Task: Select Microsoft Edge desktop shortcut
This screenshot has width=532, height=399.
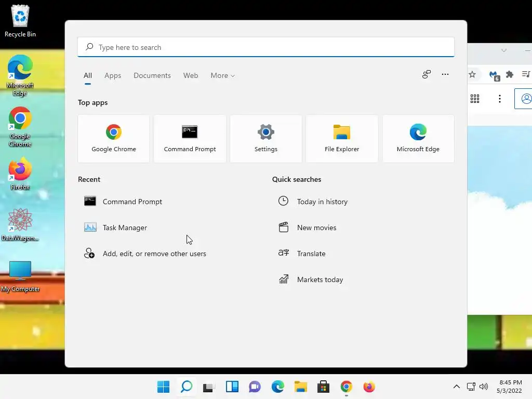Action: (x=20, y=75)
